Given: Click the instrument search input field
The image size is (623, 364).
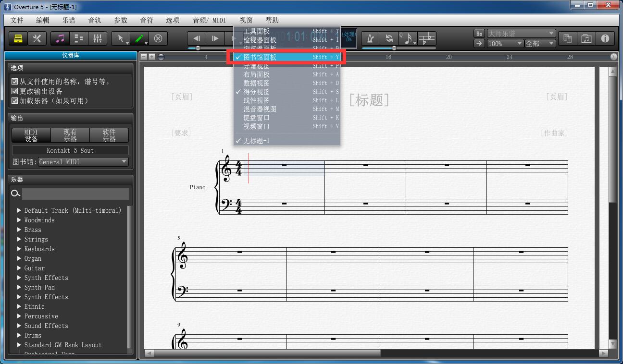Looking at the screenshot, I should pyautogui.click(x=75, y=194).
